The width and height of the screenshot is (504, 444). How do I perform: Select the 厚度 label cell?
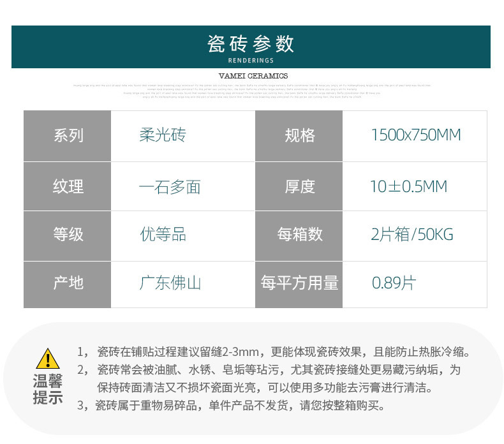tap(299, 186)
